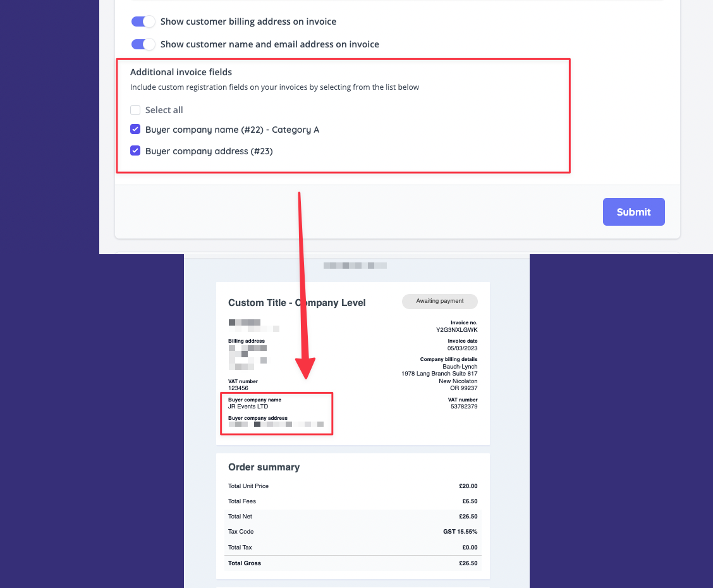Click the Submit button
Image resolution: width=713 pixels, height=588 pixels.
(x=633, y=212)
